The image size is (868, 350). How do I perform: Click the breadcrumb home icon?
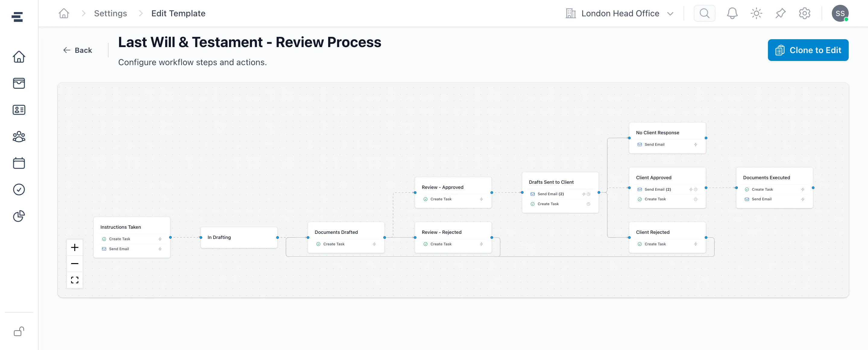(64, 14)
